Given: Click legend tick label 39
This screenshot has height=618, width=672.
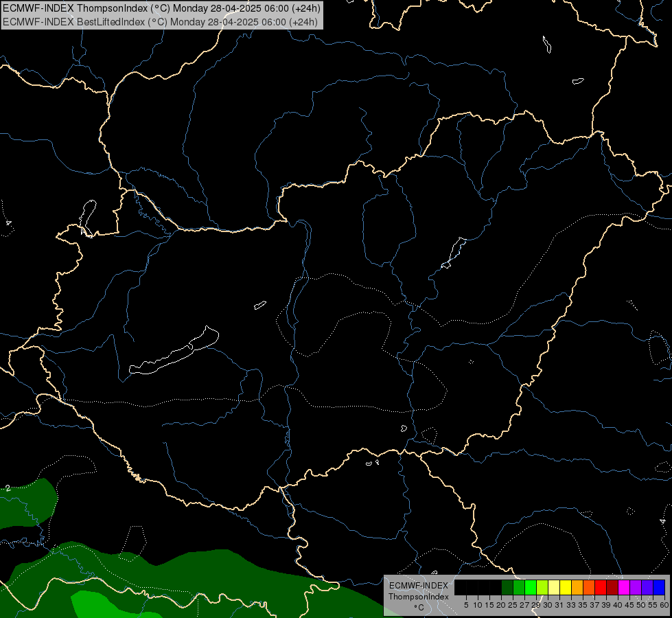Looking at the screenshot, I should coord(606,605).
